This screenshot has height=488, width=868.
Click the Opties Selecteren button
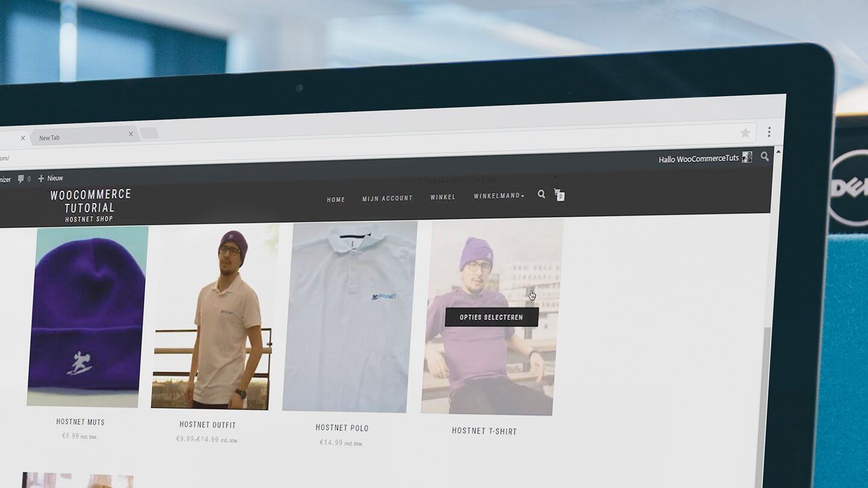click(x=491, y=317)
